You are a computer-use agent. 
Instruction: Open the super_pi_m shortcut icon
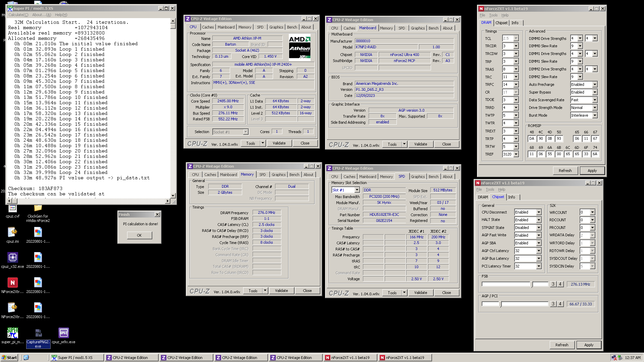click(12, 333)
